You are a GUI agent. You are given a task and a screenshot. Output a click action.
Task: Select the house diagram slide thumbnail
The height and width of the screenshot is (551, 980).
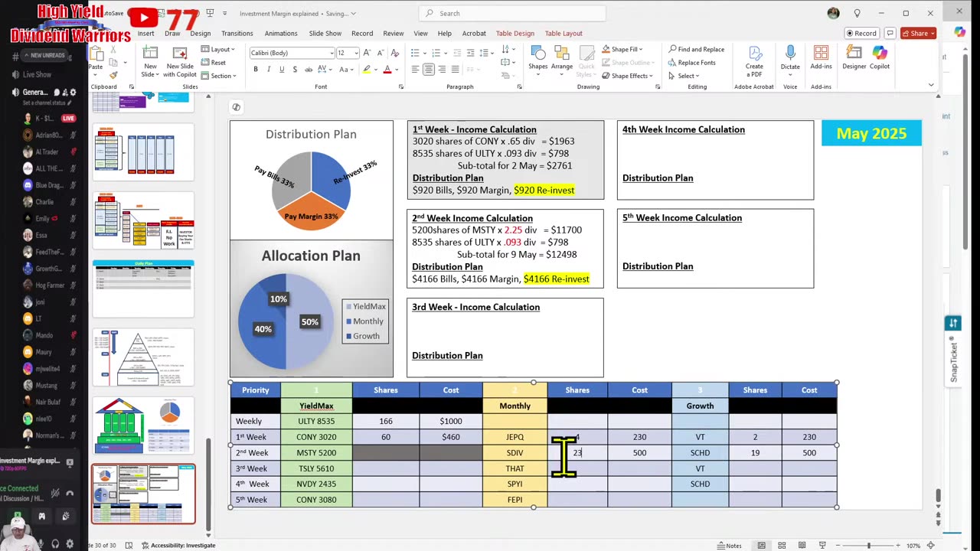(x=143, y=426)
